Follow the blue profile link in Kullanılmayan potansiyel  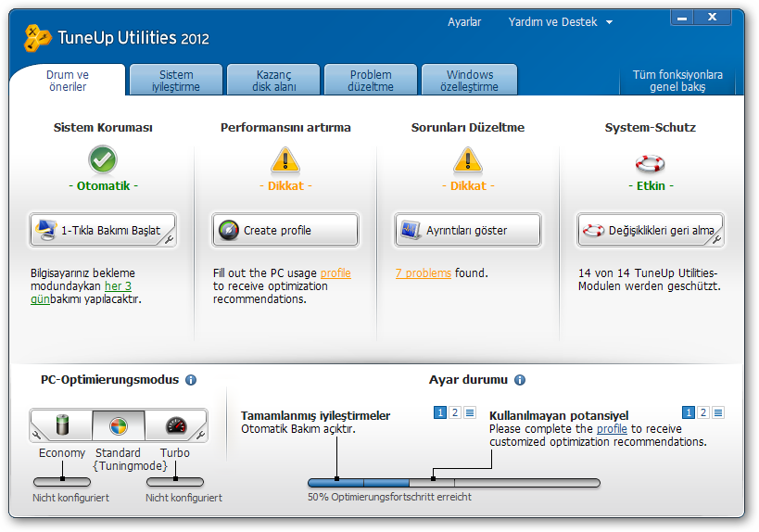coord(612,429)
